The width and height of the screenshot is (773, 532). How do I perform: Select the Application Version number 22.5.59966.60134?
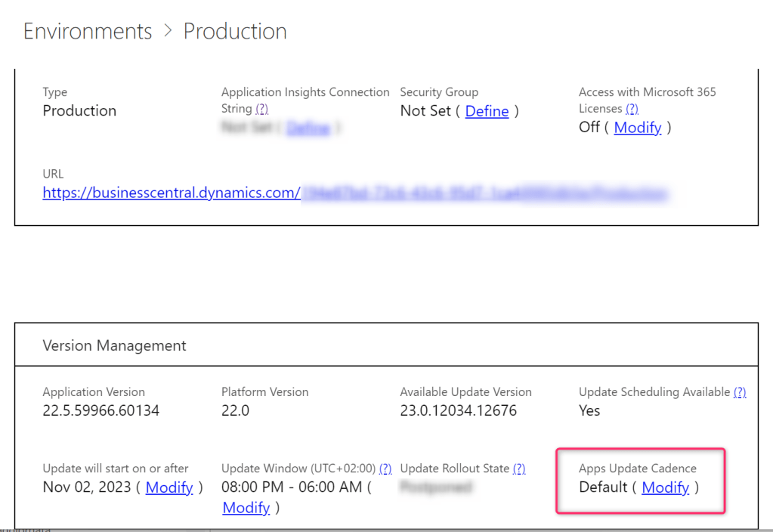[x=101, y=411]
